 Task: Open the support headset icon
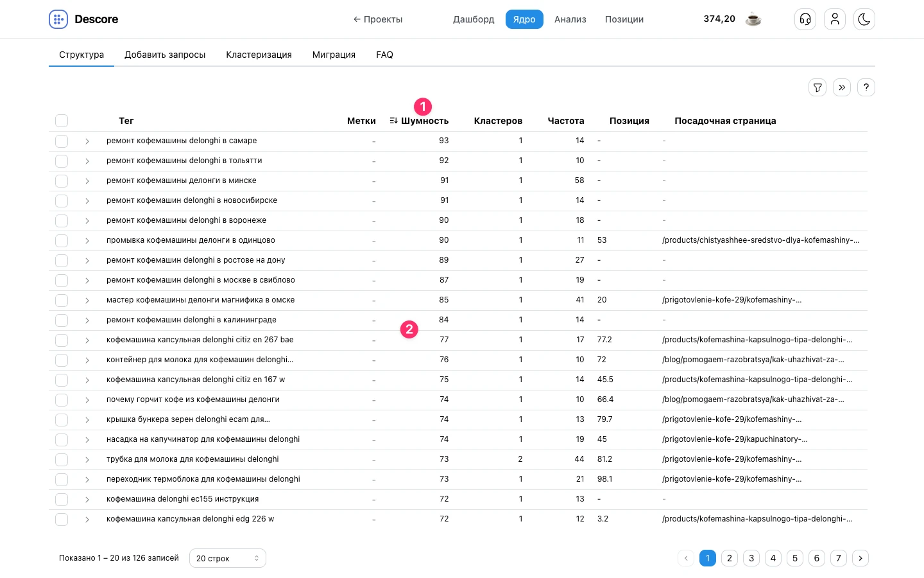pos(805,19)
